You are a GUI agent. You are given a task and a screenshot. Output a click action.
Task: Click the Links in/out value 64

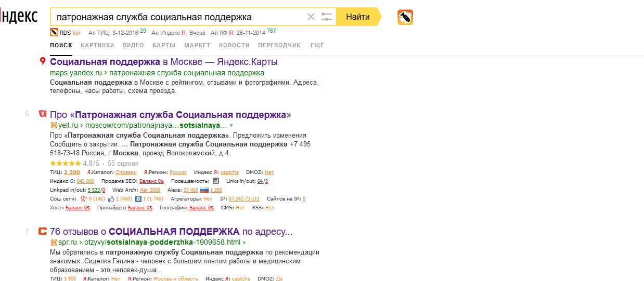pyautogui.click(x=260, y=181)
